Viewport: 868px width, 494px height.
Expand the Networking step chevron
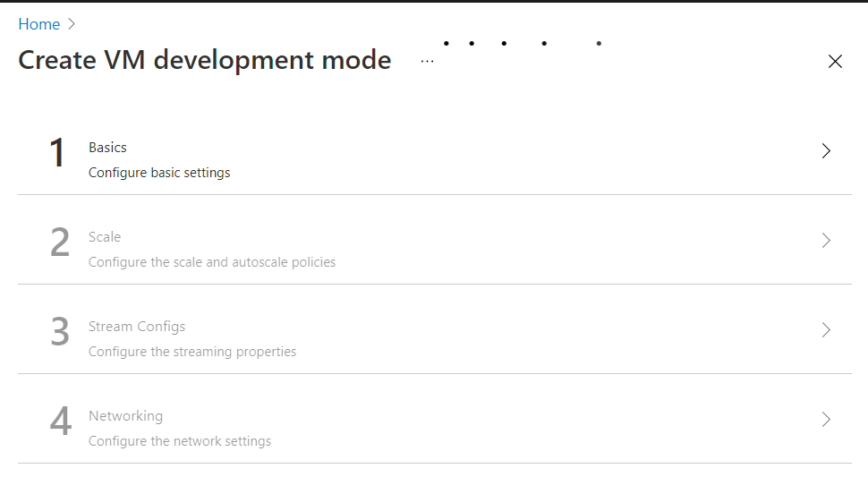[x=826, y=419]
